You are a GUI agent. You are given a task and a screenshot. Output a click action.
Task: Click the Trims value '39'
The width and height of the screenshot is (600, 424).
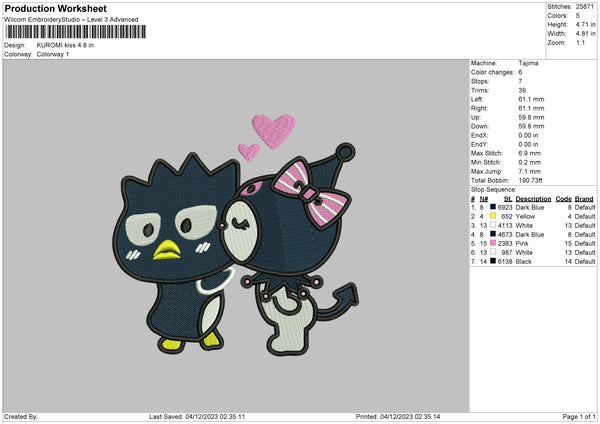(x=522, y=90)
